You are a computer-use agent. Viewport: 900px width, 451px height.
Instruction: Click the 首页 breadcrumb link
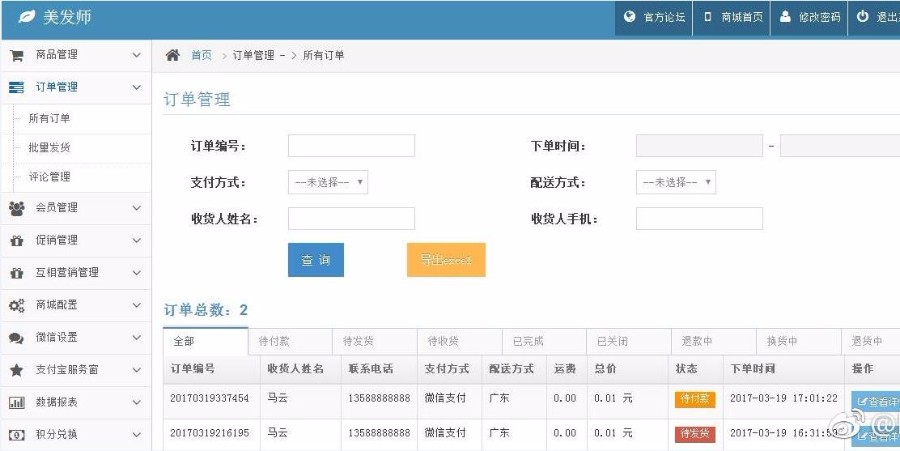click(201, 56)
